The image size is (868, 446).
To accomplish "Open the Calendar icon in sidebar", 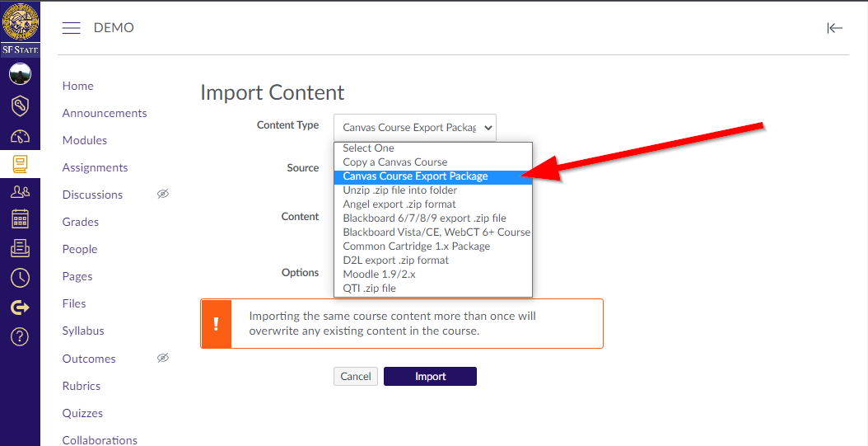I will pyautogui.click(x=20, y=219).
